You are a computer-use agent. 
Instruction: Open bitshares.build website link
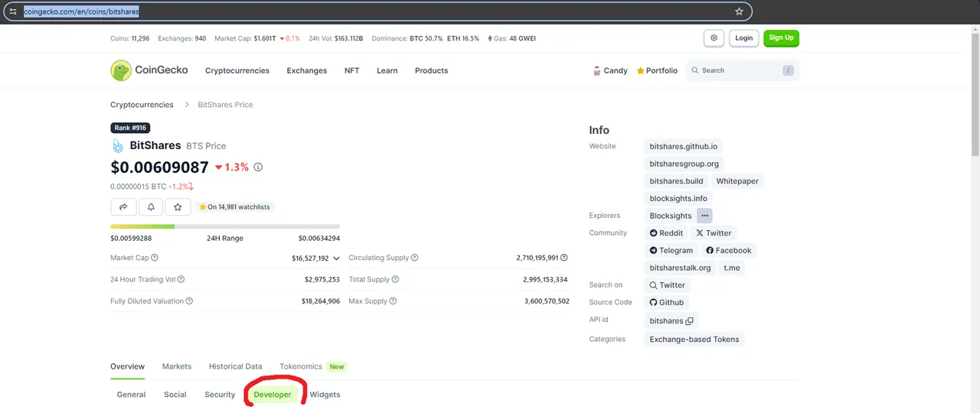pyautogui.click(x=676, y=181)
